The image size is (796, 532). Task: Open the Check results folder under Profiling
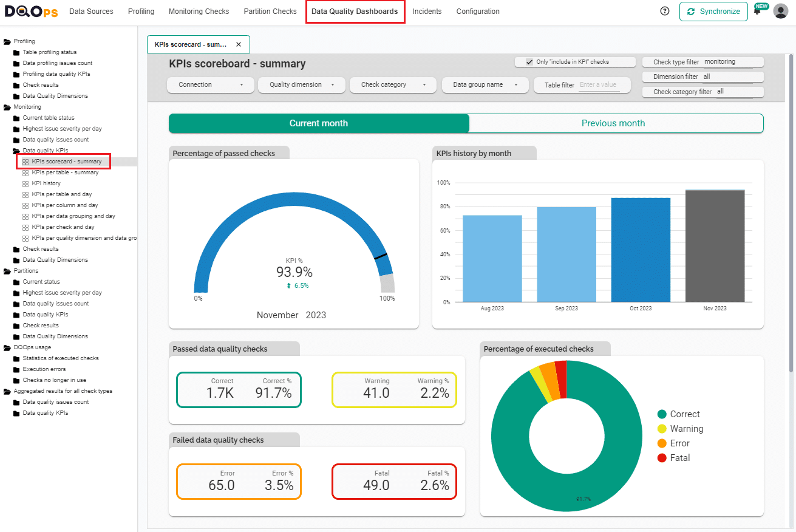(x=39, y=84)
